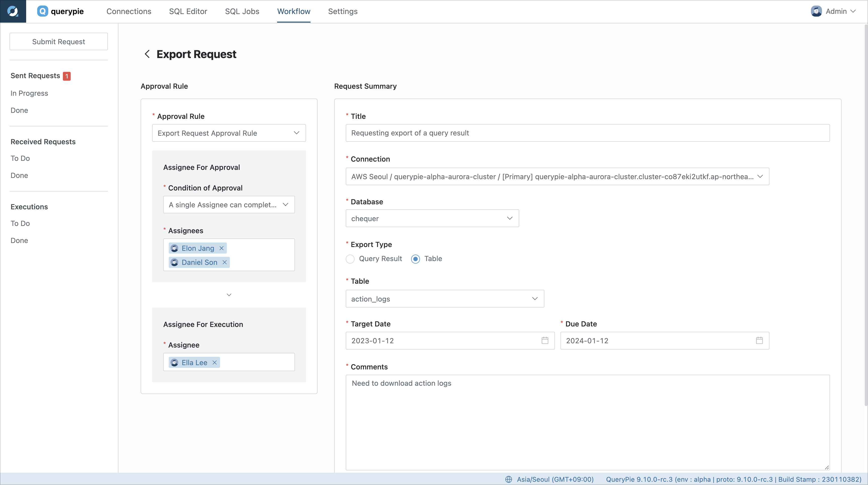The height and width of the screenshot is (485, 868).
Task: Click the execution Assignee select box
Action: coord(229,362)
